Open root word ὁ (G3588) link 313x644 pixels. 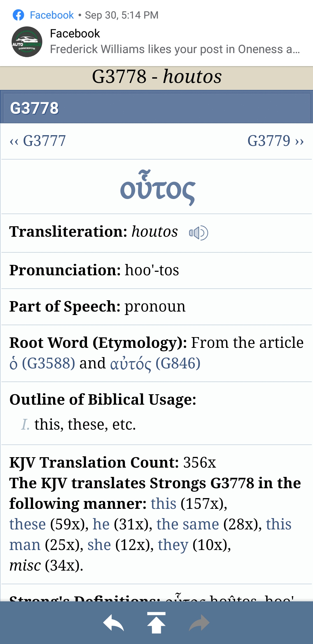coord(42,363)
